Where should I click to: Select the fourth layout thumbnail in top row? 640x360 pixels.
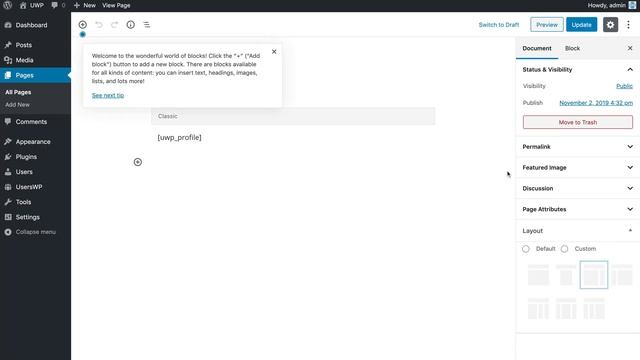[622, 275]
